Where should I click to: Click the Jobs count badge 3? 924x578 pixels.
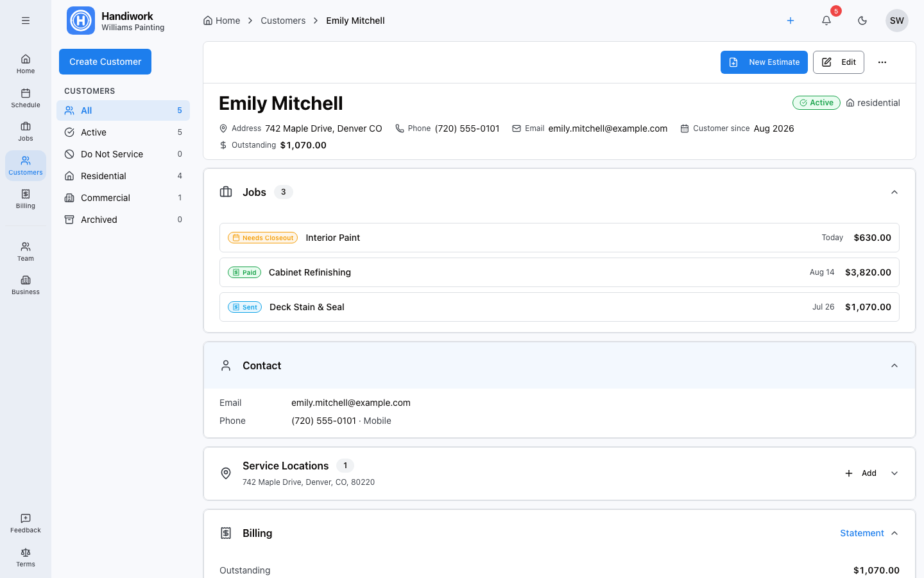point(284,192)
